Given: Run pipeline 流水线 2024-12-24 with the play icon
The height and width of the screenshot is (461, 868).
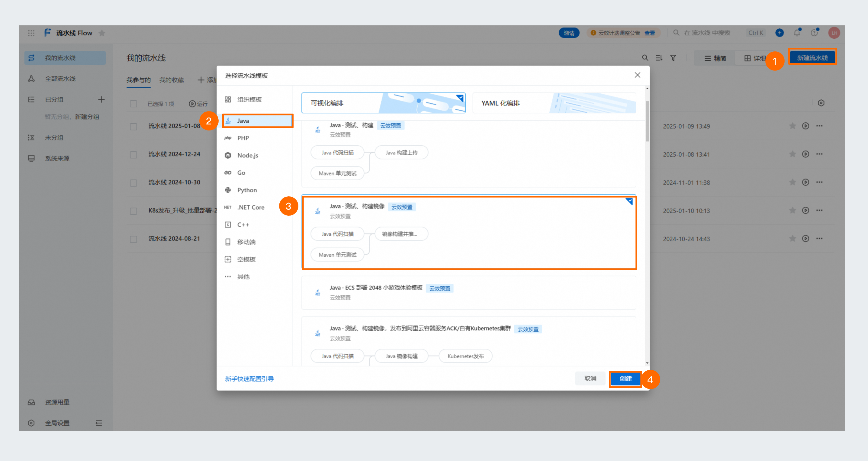Looking at the screenshot, I should tap(805, 154).
